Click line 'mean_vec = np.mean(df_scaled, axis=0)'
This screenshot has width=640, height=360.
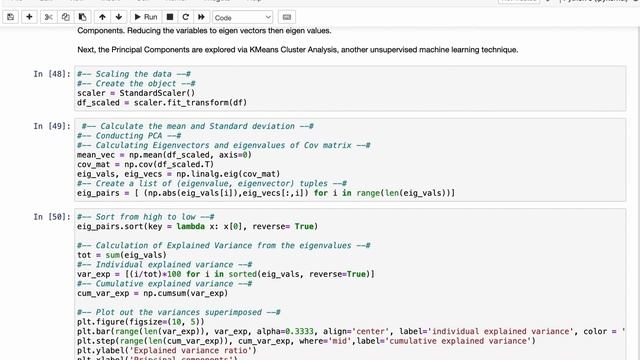coord(164,155)
